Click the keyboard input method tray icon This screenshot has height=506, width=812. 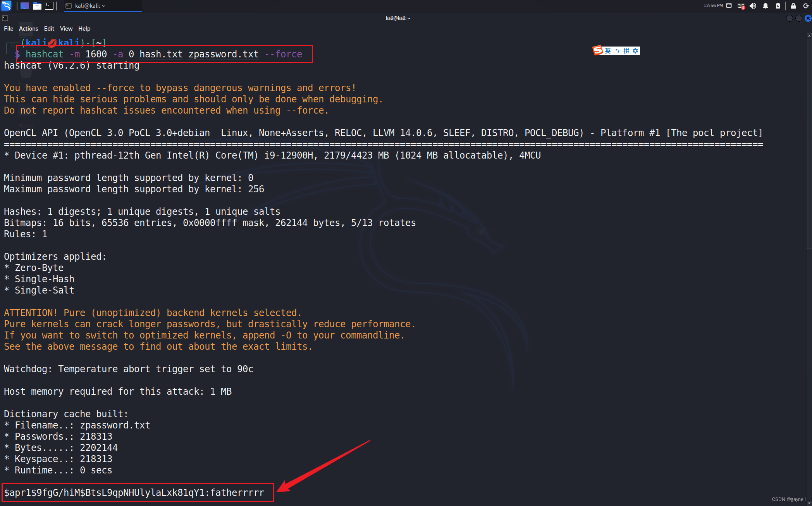[741, 6]
